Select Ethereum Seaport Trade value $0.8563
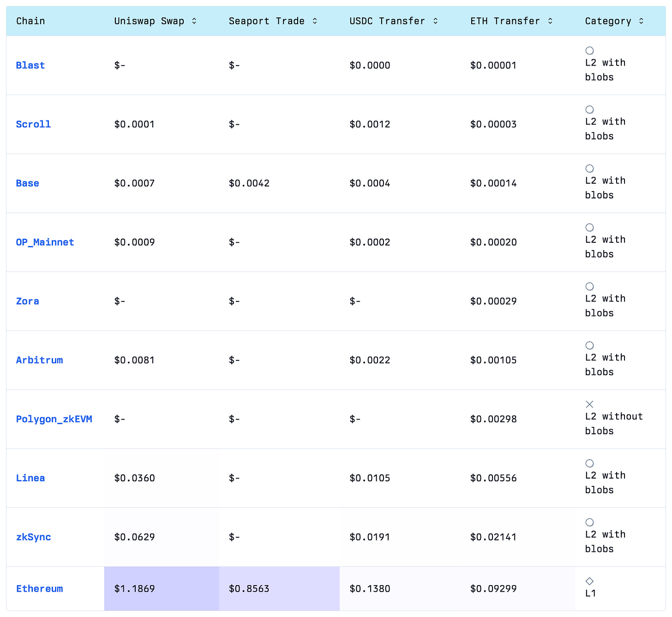 click(249, 589)
